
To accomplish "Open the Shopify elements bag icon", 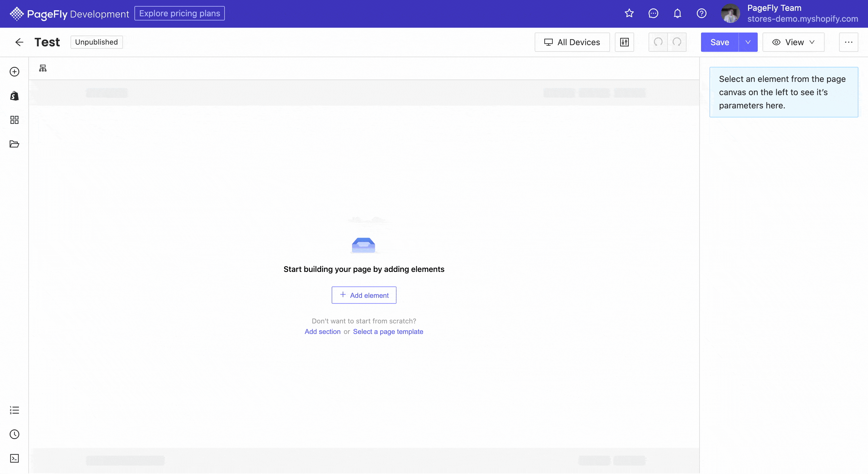I will pyautogui.click(x=14, y=96).
